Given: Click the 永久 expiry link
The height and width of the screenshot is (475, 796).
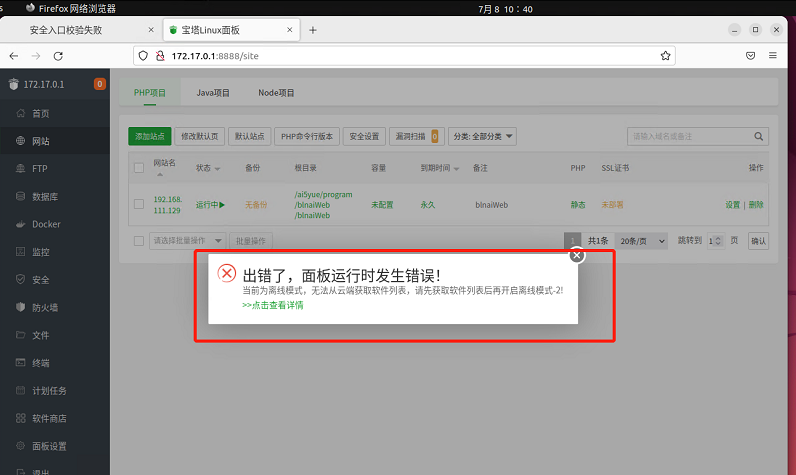Looking at the screenshot, I should pos(428,205).
